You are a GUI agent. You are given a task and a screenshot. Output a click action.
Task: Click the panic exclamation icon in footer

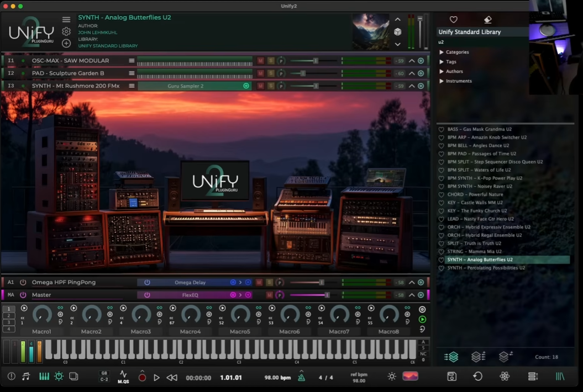click(x=12, y=377)
